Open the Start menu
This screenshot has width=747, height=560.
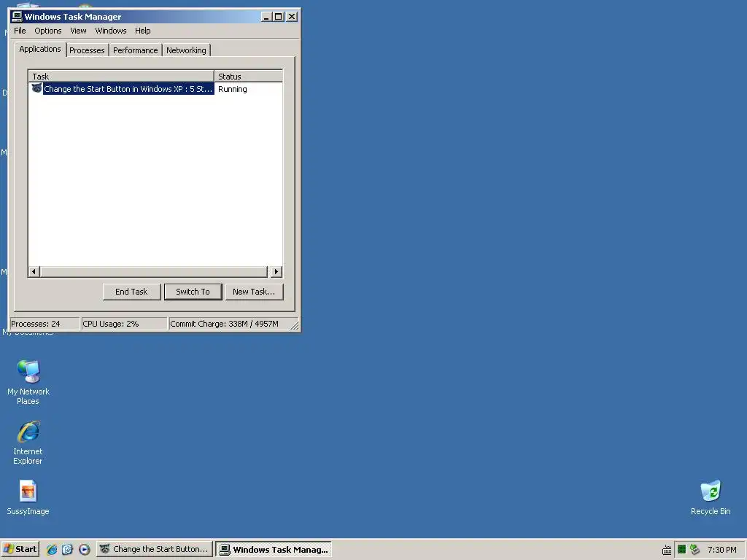point(20,549)
